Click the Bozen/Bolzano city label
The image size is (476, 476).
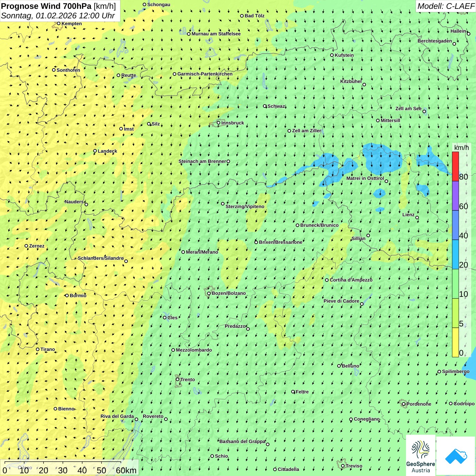coord(228,293)
